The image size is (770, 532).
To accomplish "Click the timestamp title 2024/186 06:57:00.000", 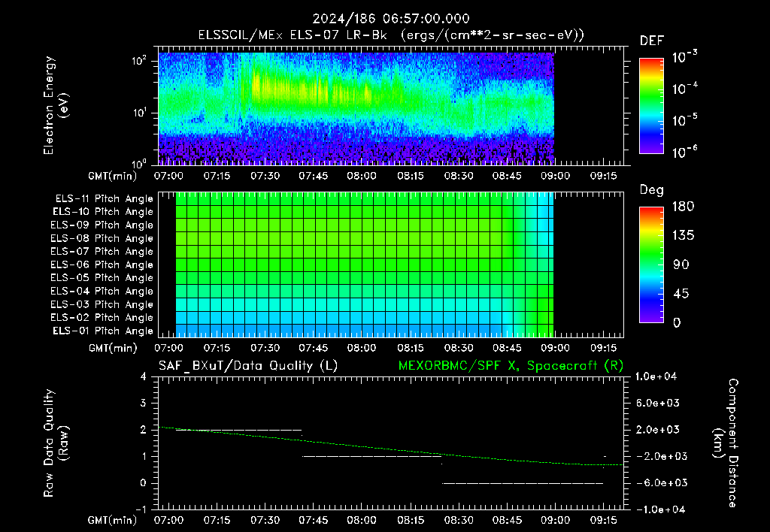I will [391, 19].
